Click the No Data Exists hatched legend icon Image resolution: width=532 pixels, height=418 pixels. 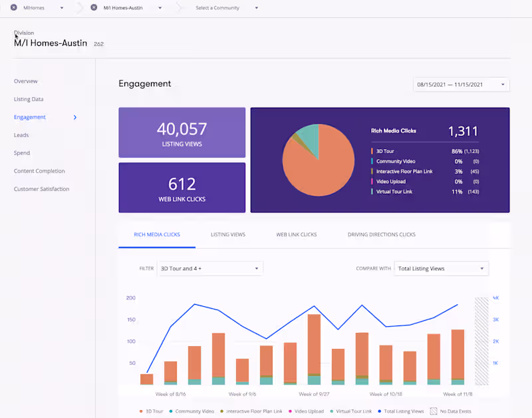[x=434, y=411]
